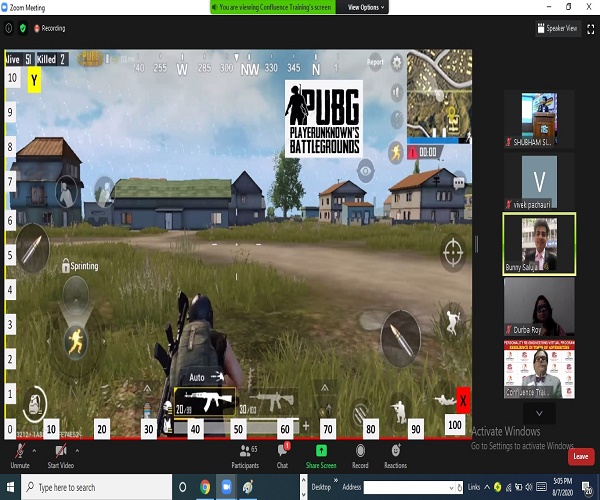600x500 pixels.
Task: Start recording with Record button
Action: [x=360, y=456]
